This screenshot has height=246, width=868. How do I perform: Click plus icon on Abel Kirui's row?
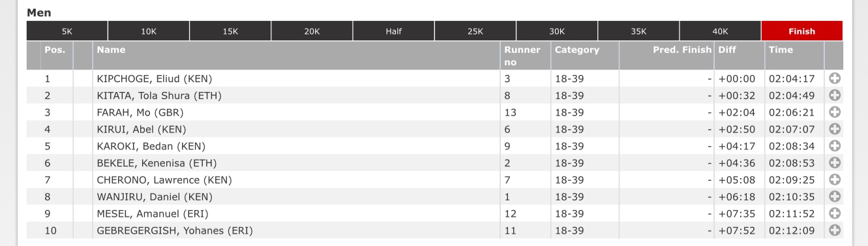[834, 129]
